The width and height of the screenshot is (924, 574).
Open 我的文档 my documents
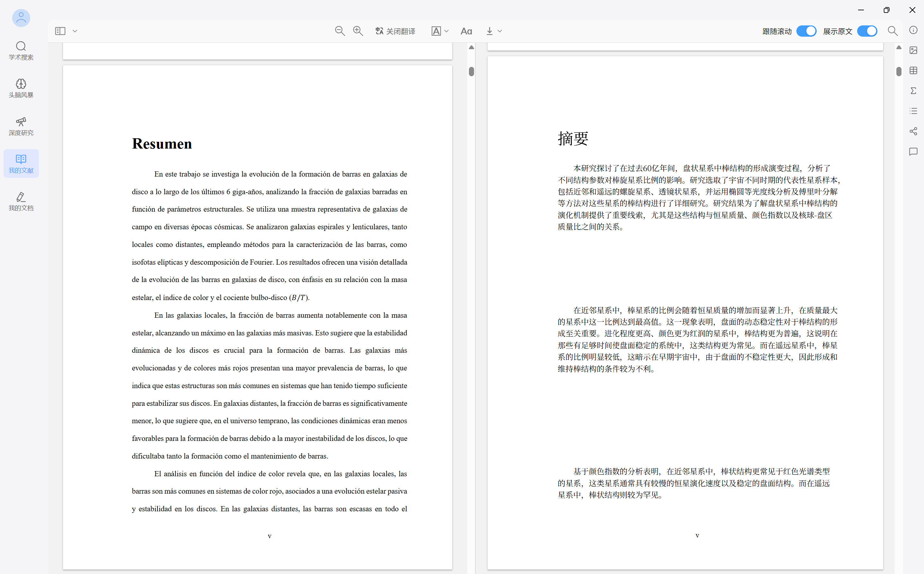[x=21, y=201]
